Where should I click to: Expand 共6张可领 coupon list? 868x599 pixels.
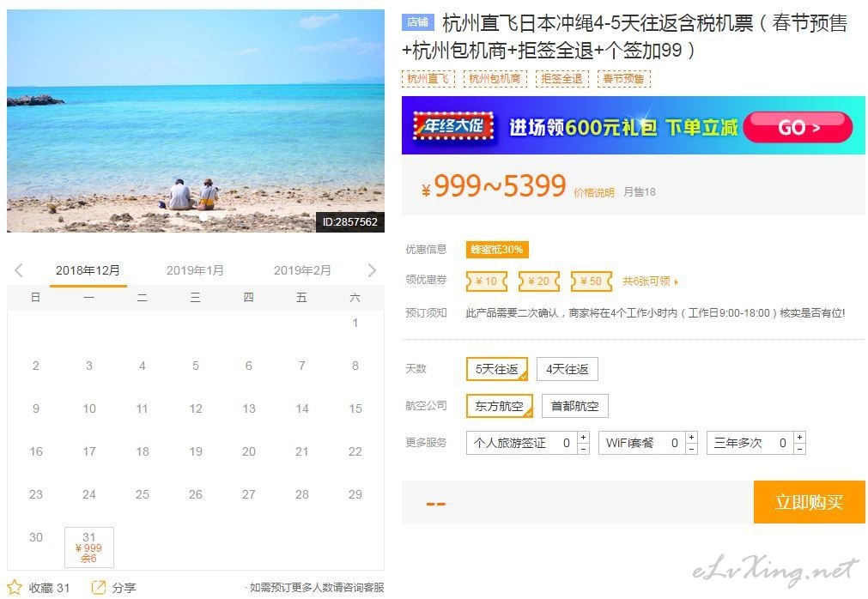coord(650,281)
